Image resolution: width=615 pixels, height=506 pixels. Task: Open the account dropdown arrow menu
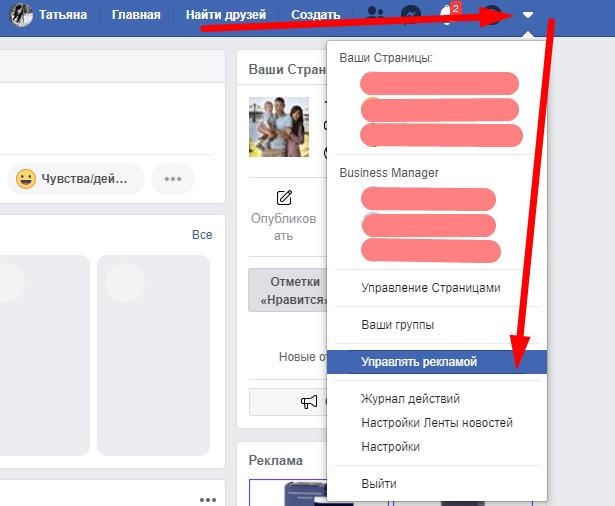(x=528, y=15)
